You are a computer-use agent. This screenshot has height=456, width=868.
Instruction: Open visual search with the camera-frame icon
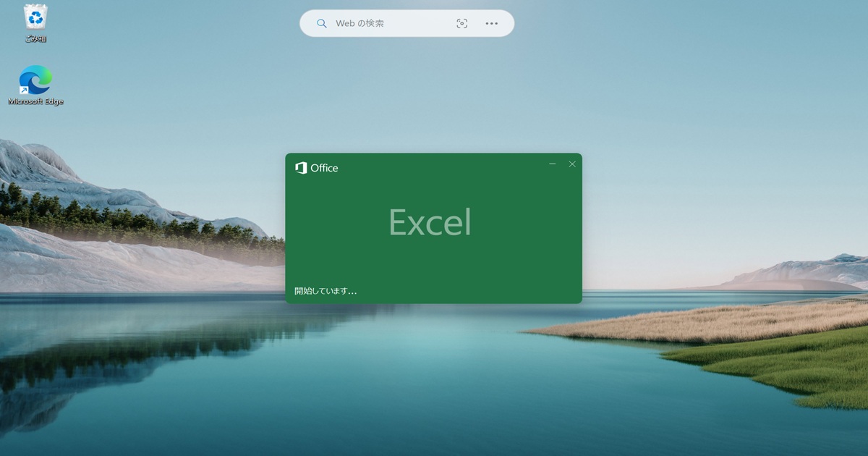[462, 24]
